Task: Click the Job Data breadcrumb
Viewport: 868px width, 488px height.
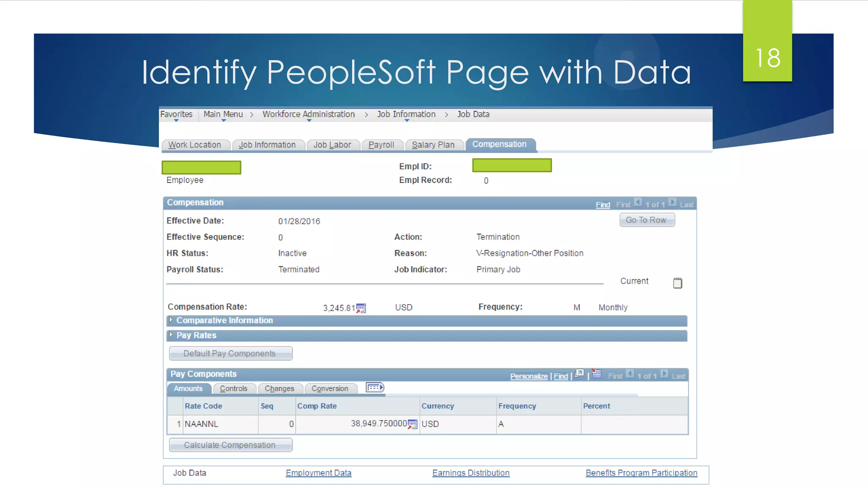Action: click(473, 114)
